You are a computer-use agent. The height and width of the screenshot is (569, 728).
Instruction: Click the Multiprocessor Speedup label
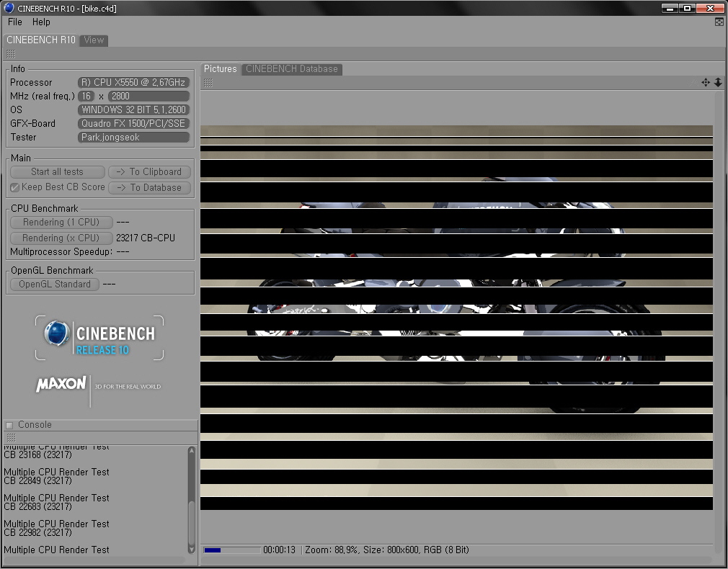click(61, 252)
